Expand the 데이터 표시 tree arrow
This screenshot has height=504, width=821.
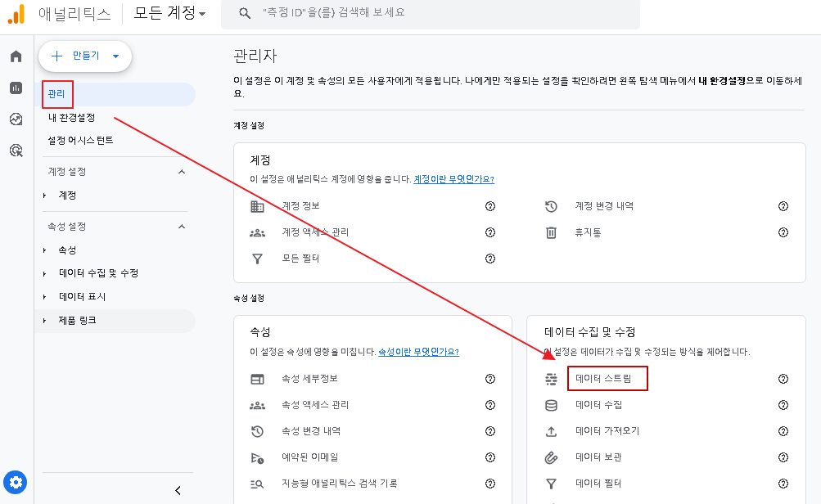click(44, 297)
